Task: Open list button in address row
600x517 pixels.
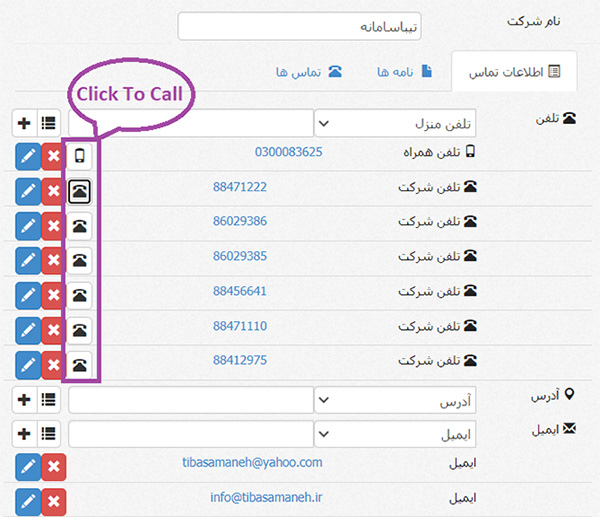Action: [49, 400]
